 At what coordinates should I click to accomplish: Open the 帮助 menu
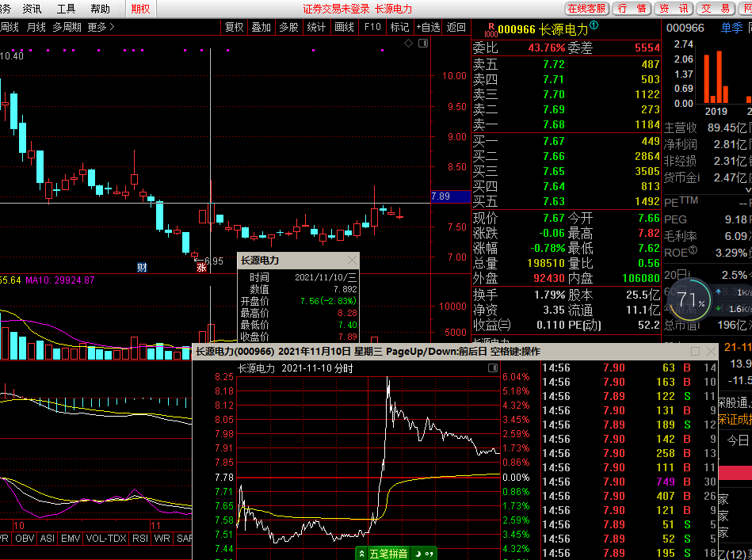pos(100,9)
